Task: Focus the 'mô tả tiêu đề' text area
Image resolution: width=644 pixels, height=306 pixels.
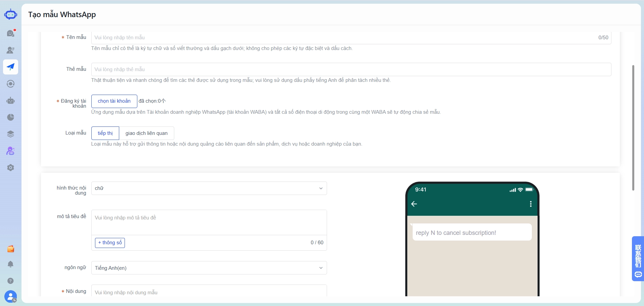Action: click(x=209, y=222)
